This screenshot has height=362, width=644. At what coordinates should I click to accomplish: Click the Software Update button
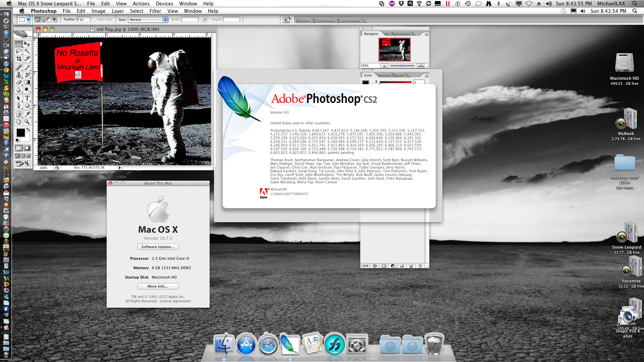tap(158, 247)
